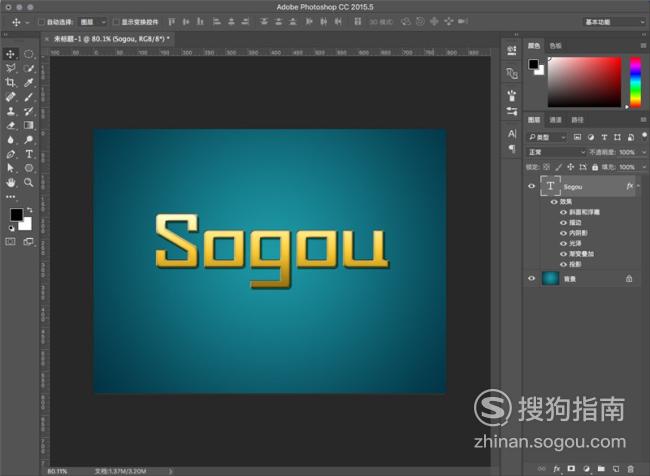Filter layers by adjustment layer type
Viewport: 650px width, 476px height.
tap(591, 137)
